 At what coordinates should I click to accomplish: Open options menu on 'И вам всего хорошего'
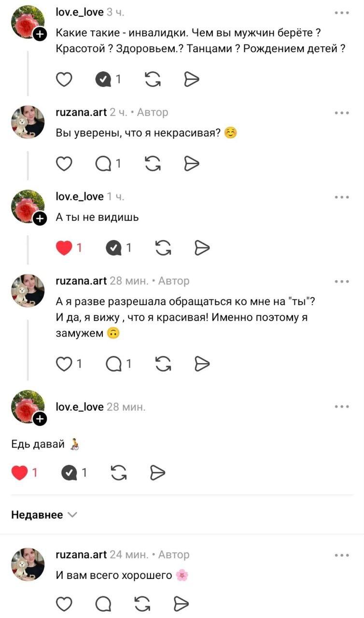[342, 555]
